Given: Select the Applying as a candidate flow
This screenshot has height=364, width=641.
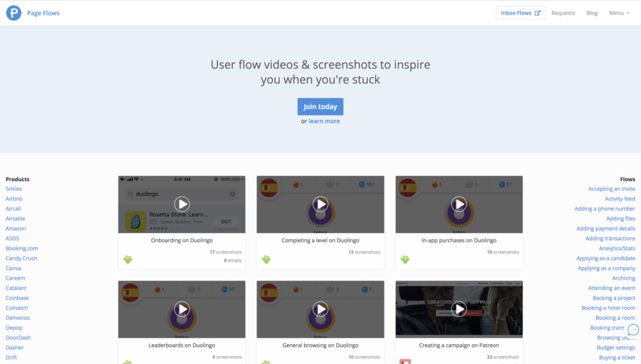Looking at the screenshot, I should click(605, 259).
